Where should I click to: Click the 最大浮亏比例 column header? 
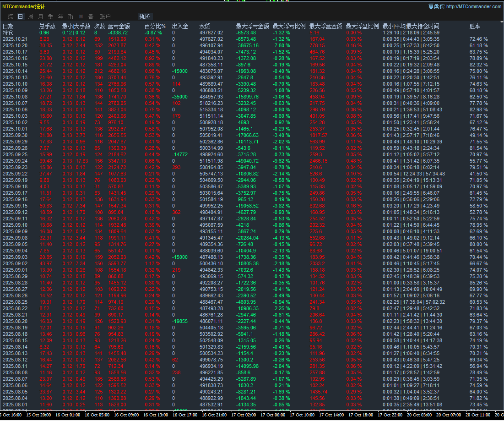coord(289,27)
